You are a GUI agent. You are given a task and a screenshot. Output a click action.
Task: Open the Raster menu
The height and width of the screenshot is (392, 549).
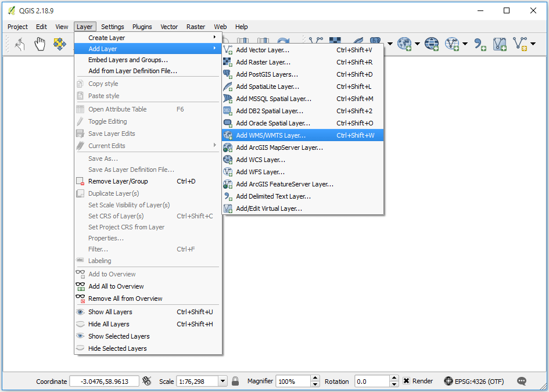pyautogui.click(x=196, y=27)
